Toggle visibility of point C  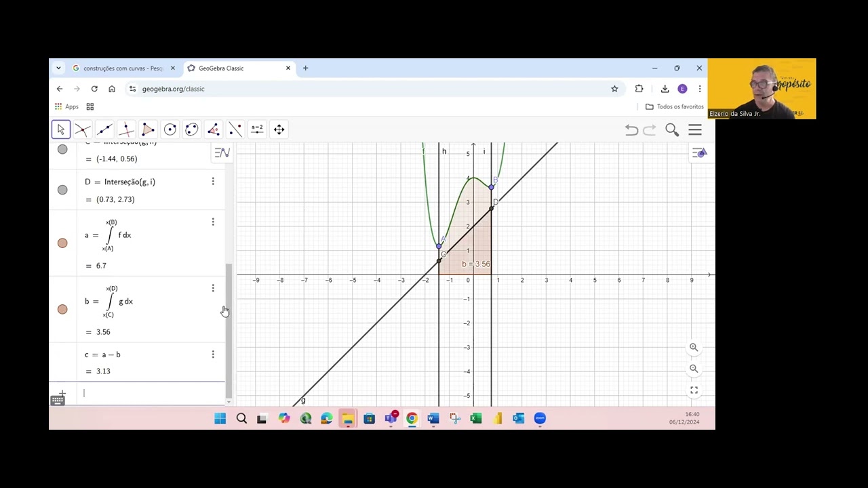(62, 149)
